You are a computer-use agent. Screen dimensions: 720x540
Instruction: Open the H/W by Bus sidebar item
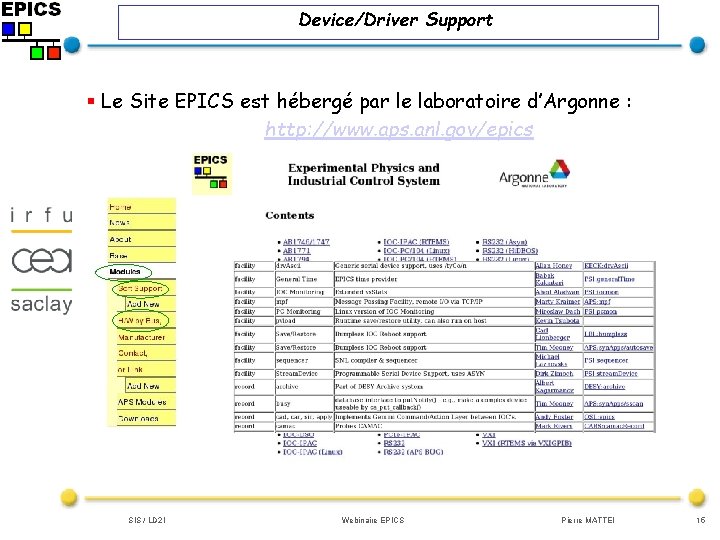(140, 321)
